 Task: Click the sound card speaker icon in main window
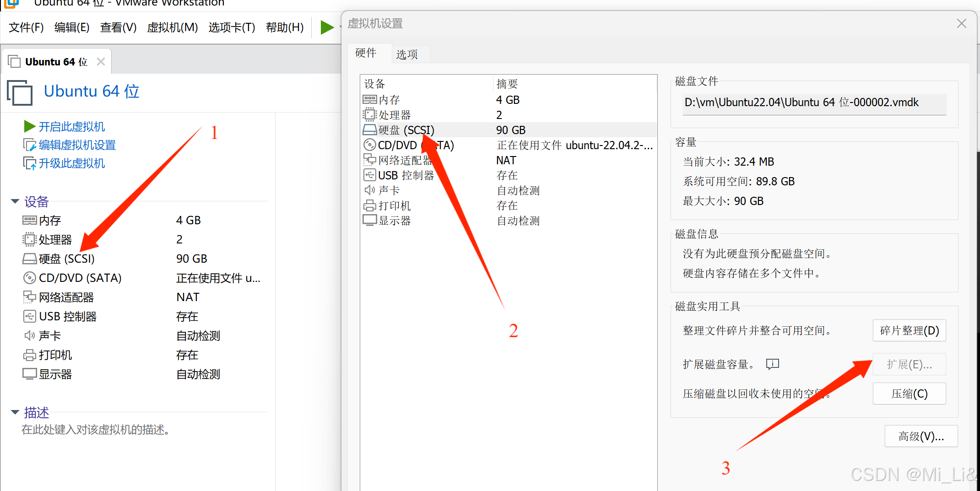pyautogui.click(x=29, y=335)
